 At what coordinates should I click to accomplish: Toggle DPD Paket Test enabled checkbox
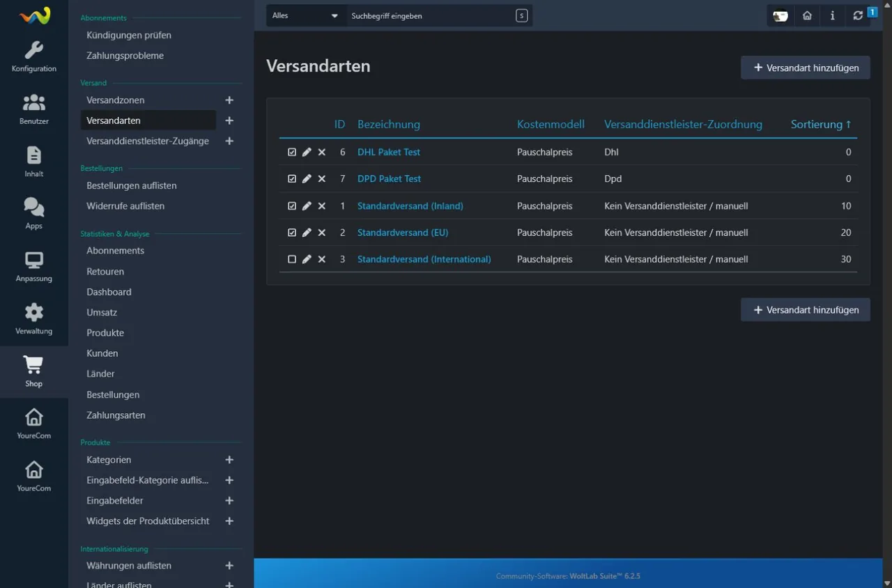(292, 179)
